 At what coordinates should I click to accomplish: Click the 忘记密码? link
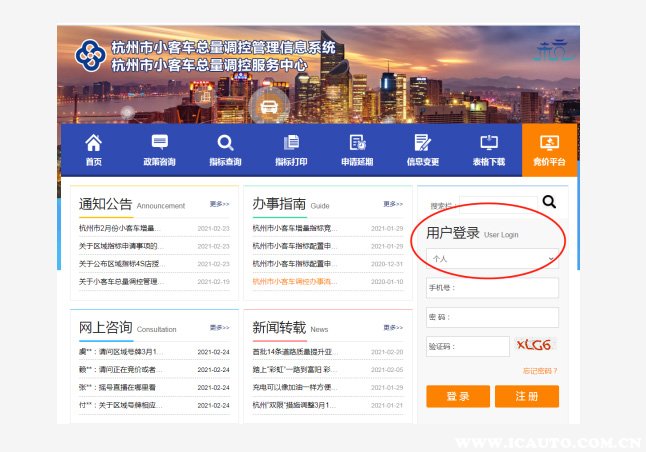coord(540,371)
